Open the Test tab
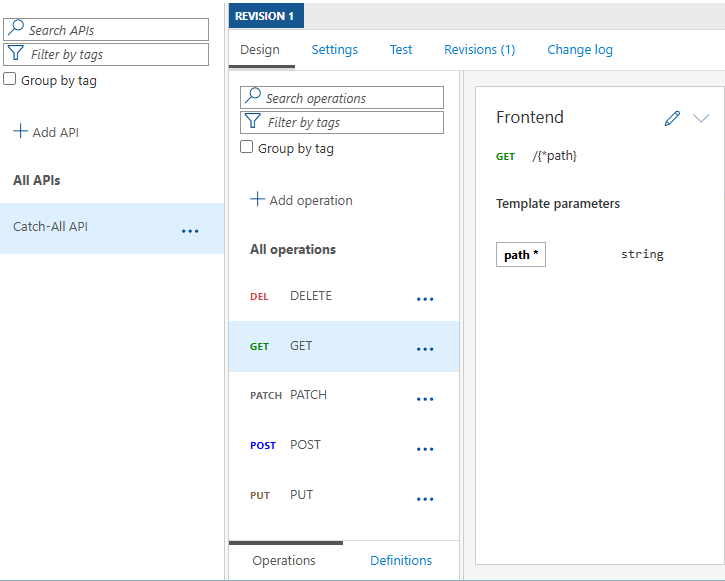The image size is (725, 581). pos(400,49)
